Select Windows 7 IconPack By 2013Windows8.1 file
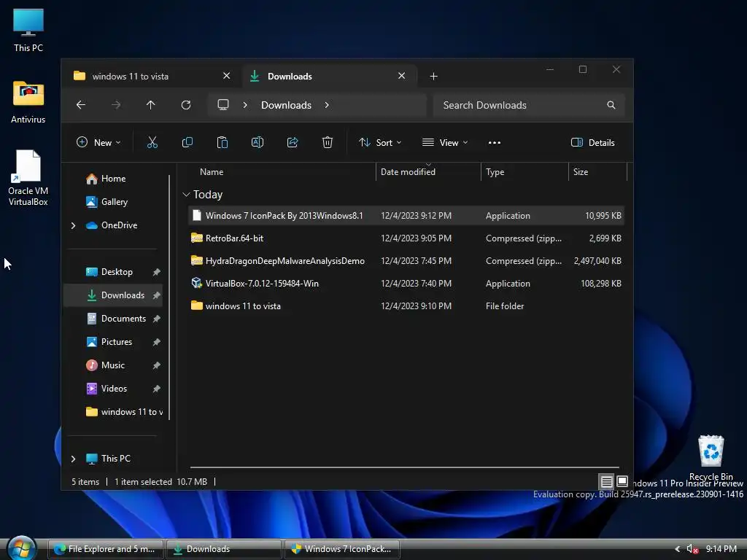747x560 pixels. point(406,216)
